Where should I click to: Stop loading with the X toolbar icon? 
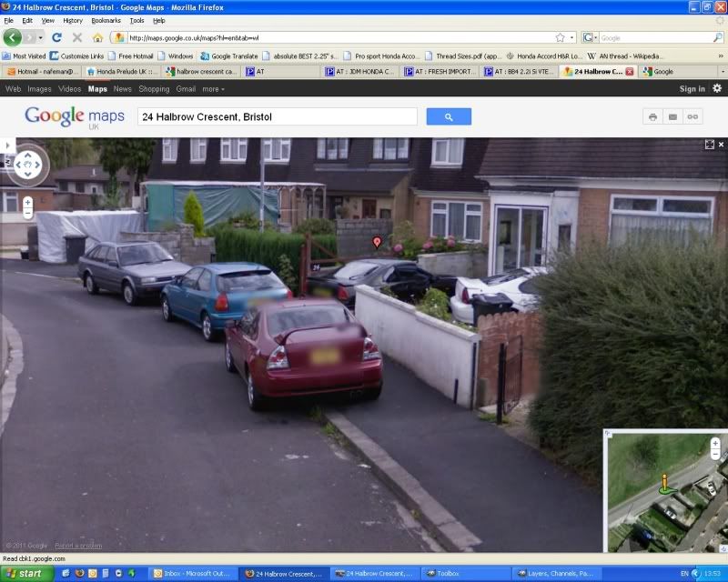coord(77,37)
